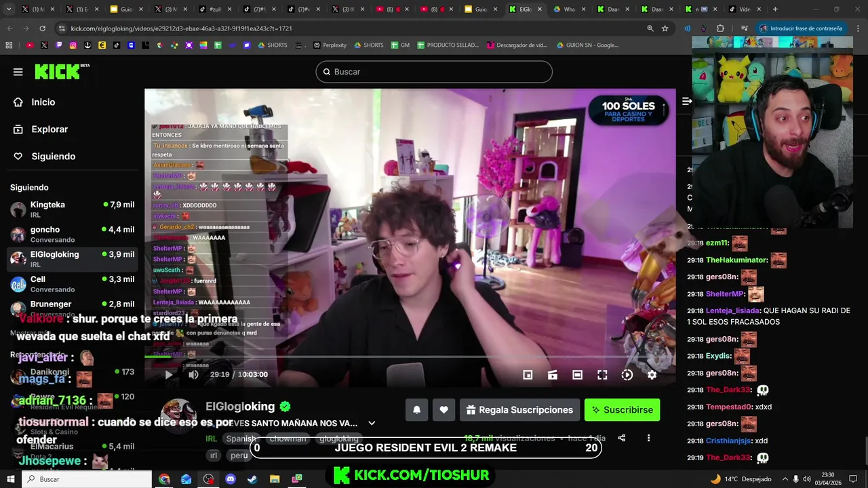Open the PRODUCTO SELLAD... bookmark
868x488 pixels.
tap(448, 45)
